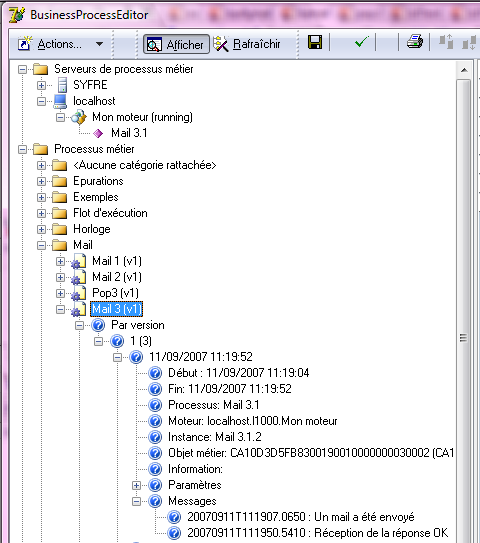The width and height of the screenshot is (480, 543).
Task: Click the green checkmark validate icon
Action: tap(362, 43)
